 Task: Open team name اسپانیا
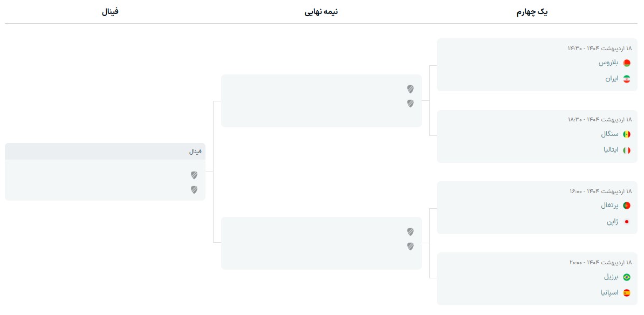(609, 293)
